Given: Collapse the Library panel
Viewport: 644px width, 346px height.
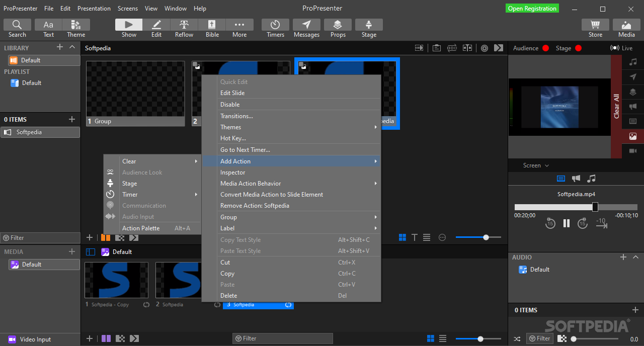Looking at the screenshot, I should click(71, 47).
